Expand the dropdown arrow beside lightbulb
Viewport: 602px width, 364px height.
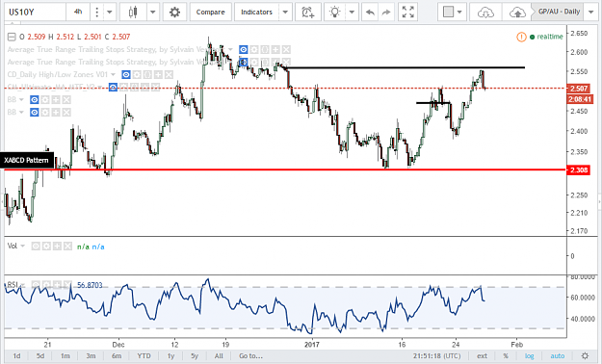point(352,13)
